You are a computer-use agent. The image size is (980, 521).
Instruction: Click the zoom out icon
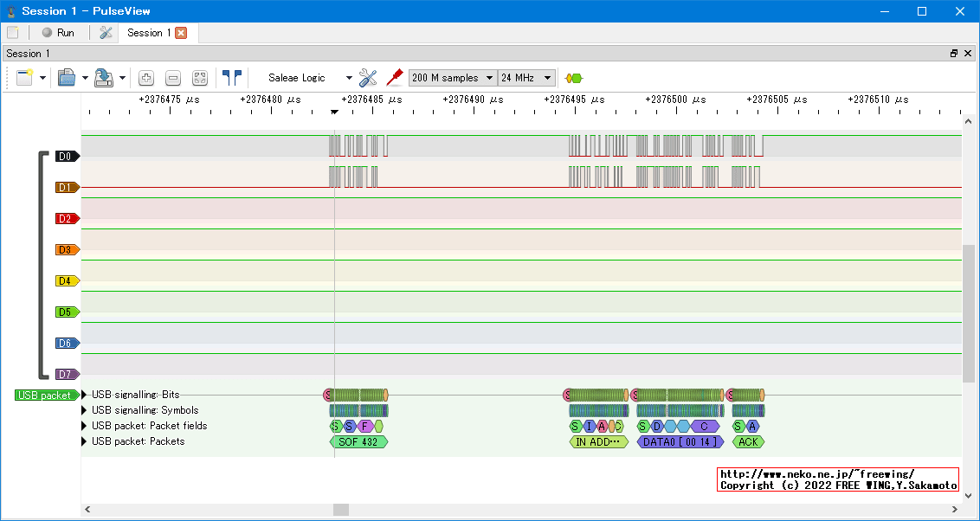pos(173,78)
